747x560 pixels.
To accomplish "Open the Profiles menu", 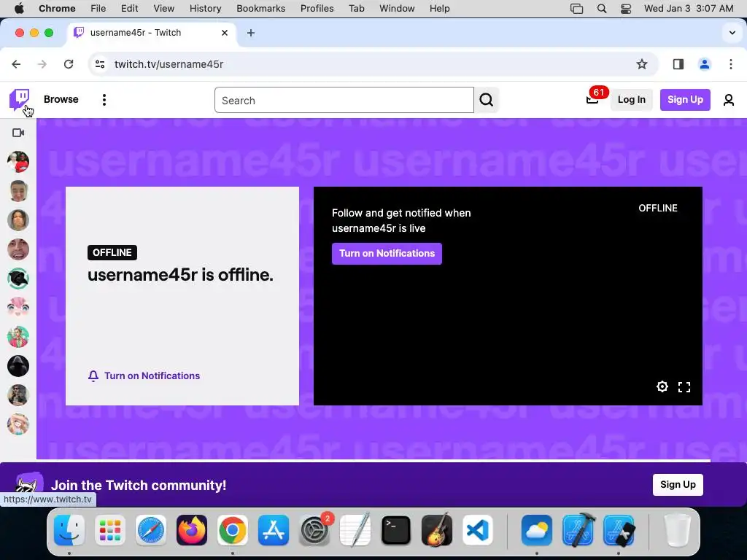I will tap(317, 8).
